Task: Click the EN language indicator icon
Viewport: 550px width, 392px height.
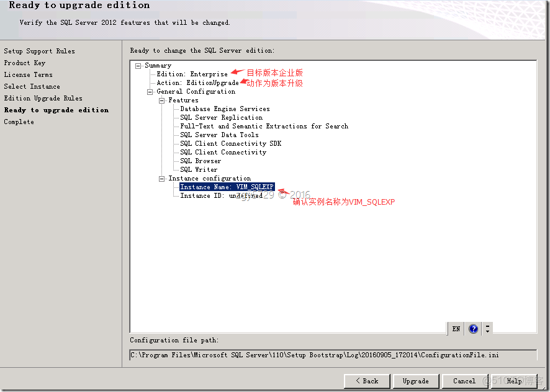Action: pos(456,328)
